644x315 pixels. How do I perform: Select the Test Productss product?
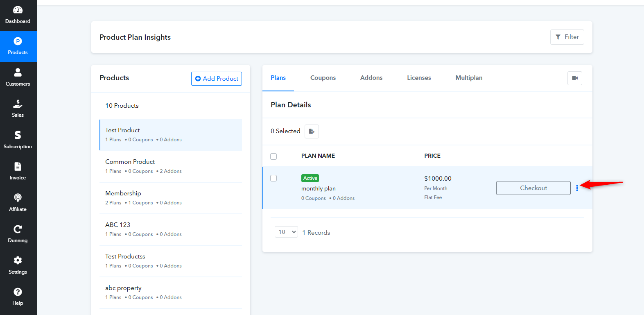click(171, 261)
